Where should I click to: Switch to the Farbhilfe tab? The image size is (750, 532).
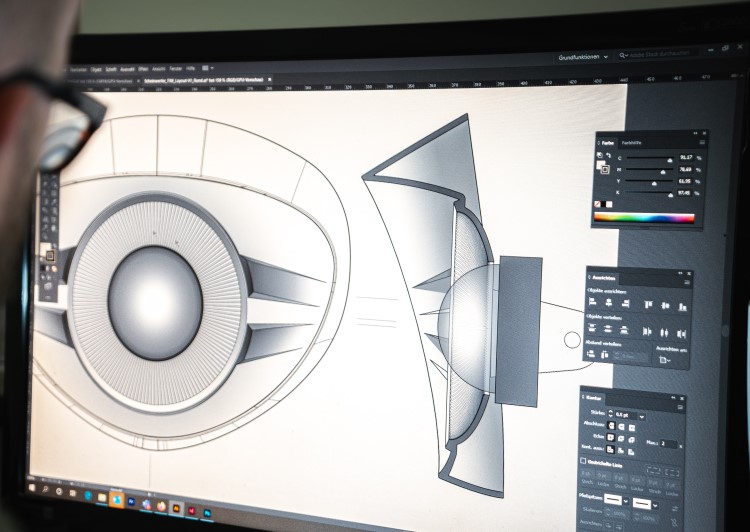coord(631,143)
